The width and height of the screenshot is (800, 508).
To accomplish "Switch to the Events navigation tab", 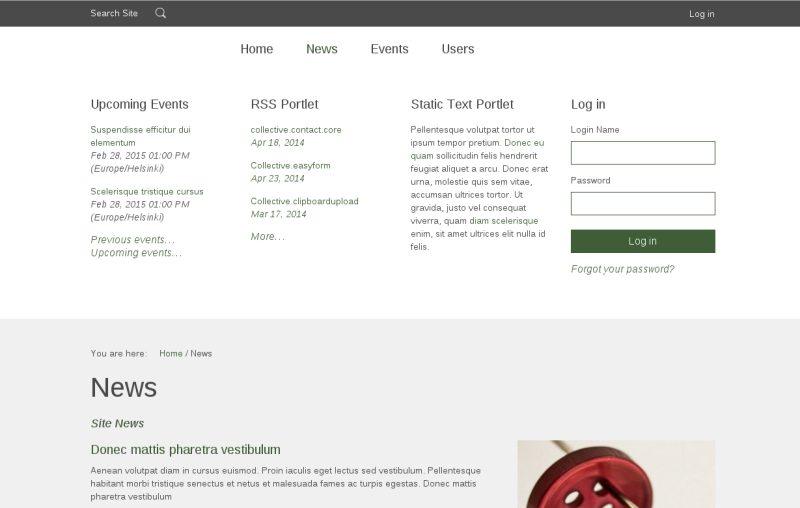I will click(x=389, y=49).
